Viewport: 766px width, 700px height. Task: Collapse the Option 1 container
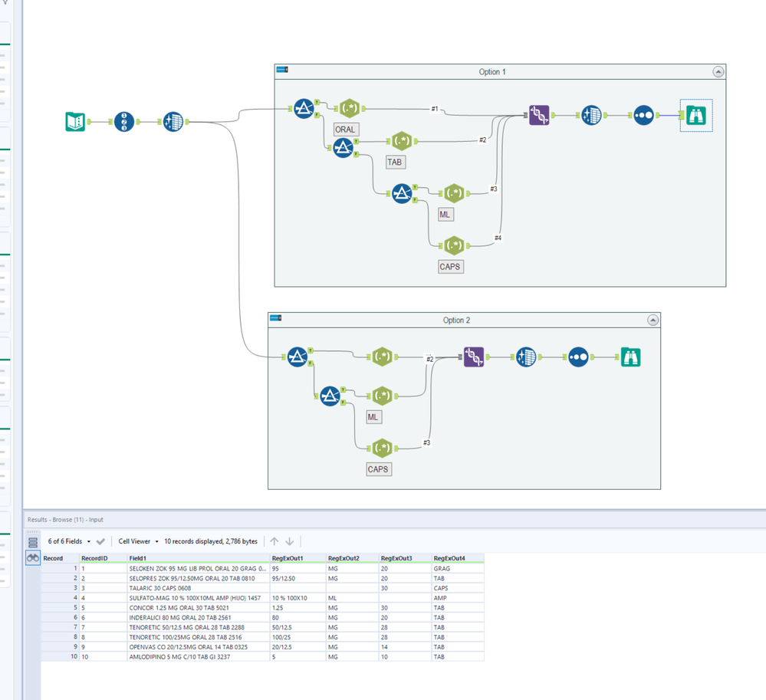(718, 72)
